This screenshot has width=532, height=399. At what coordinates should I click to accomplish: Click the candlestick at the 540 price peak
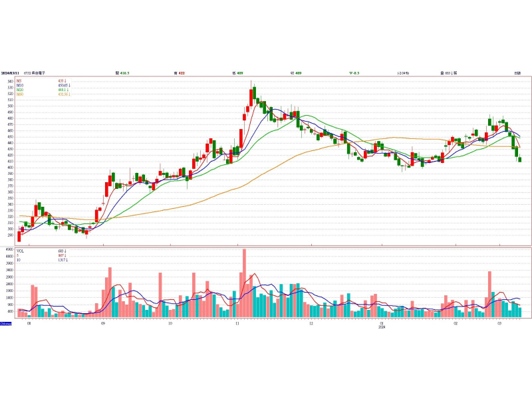(x=251, y=98)
